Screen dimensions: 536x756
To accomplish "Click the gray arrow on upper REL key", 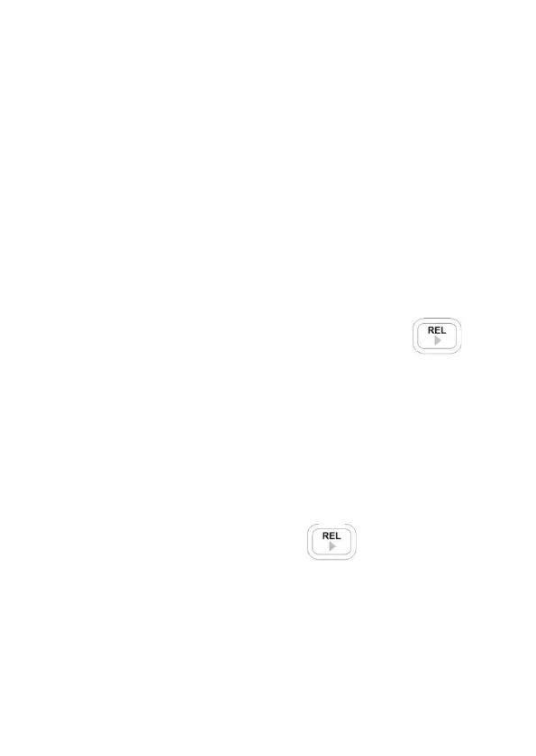I will pyautogui.click(x=437, y=340).
